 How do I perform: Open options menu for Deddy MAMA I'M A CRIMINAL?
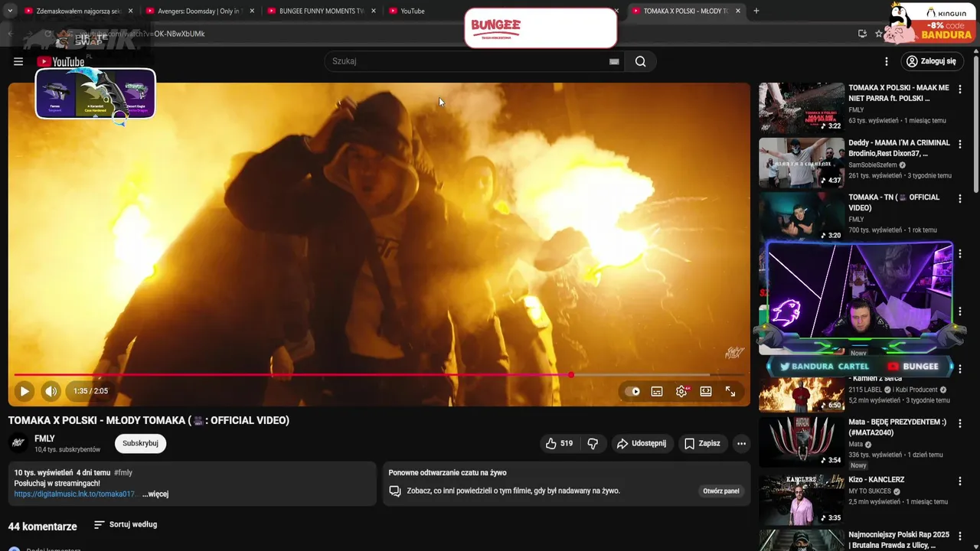[959, 144]
